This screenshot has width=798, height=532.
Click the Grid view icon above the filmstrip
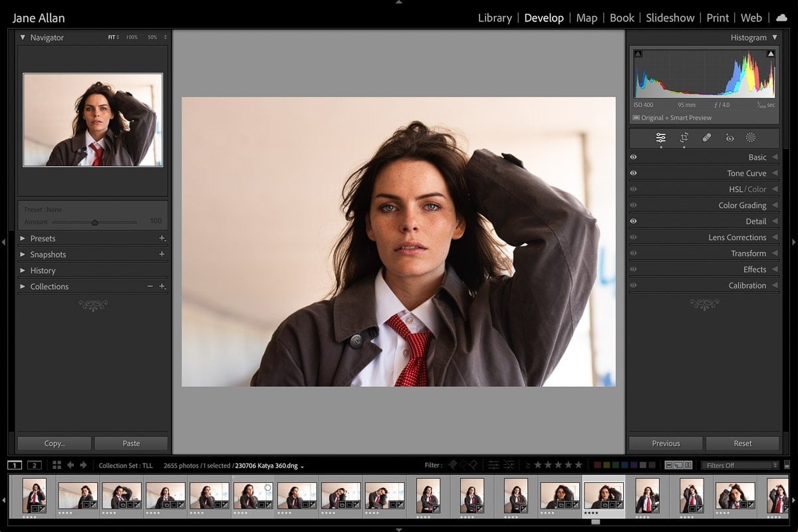(57, 465)
